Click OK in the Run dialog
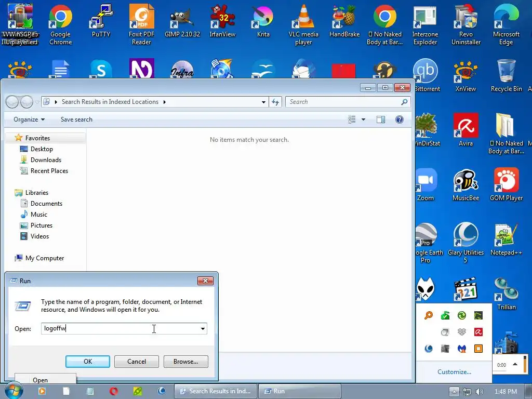The width and height of the screenshot is (532, 399). 87,362
